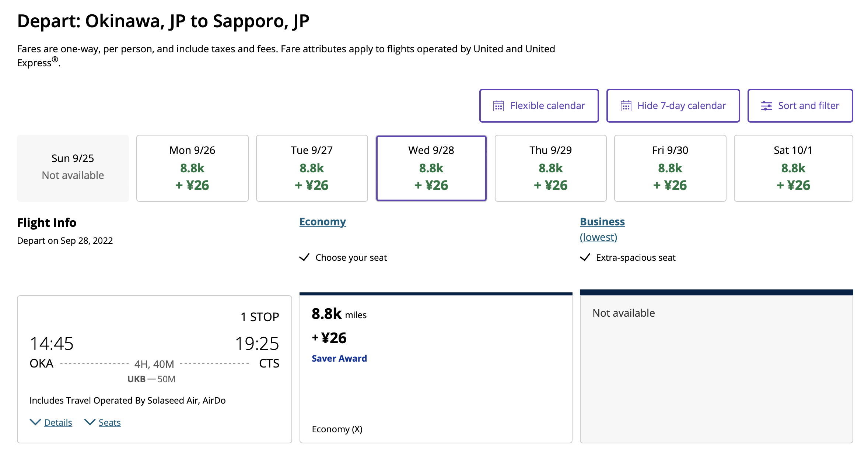Click the (lowest) link under Business
The height and width of the screenshot is (450, 868).
(598, 237)
